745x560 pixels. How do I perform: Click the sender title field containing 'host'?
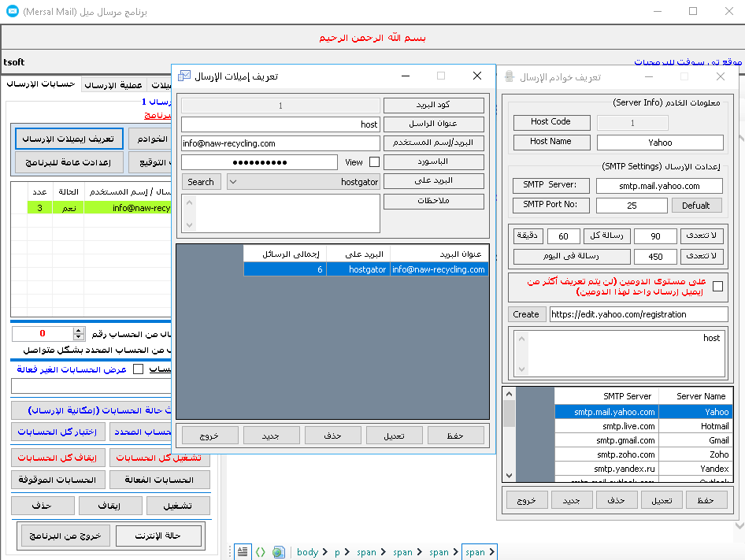[x=281, y=124]
